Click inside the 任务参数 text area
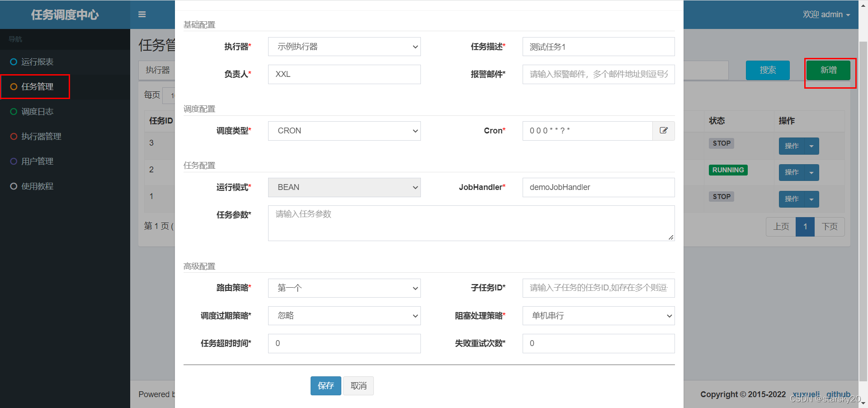Image resolution: width=868 pixels, height=408 pixels. [470, 223]
